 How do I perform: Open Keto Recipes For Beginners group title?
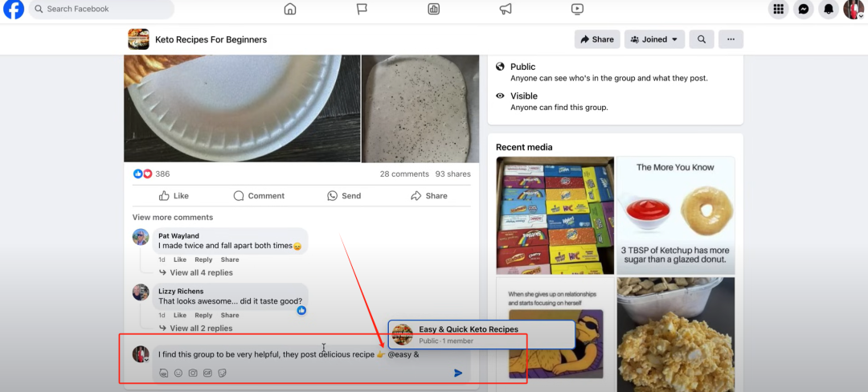211,40
